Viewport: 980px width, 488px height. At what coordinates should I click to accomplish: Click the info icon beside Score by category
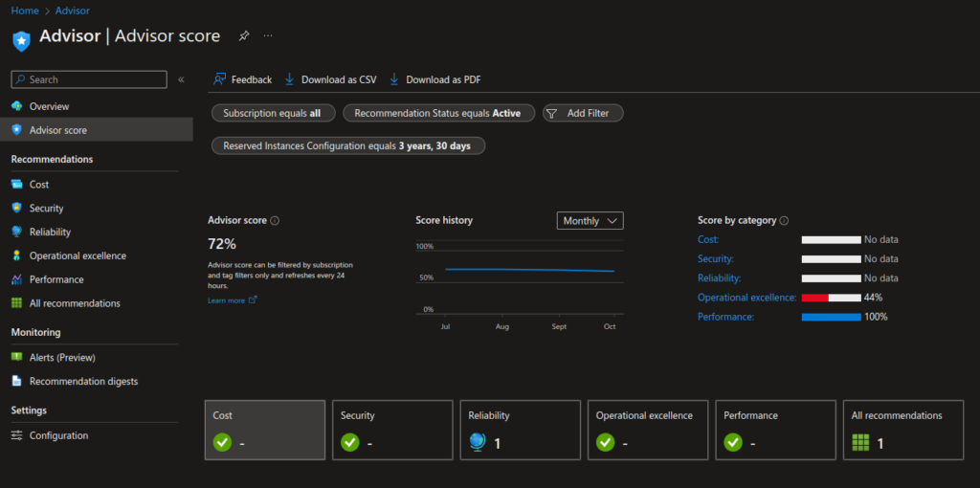click(785, 221)
